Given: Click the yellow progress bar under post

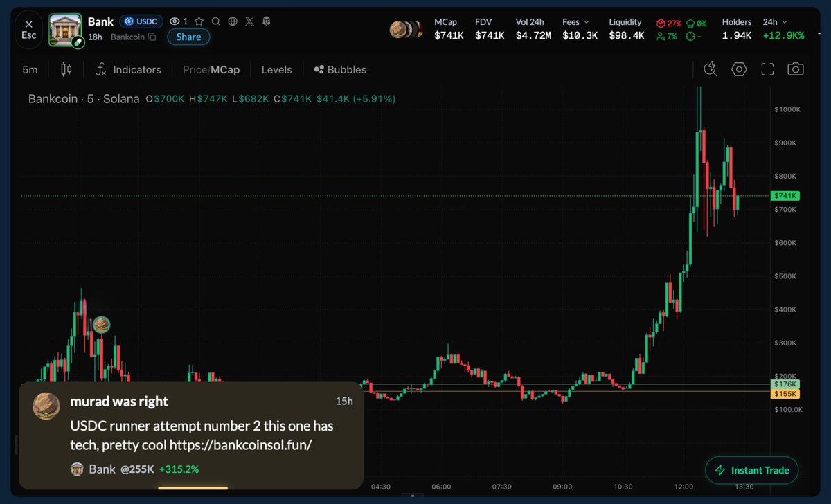Looking at the screenshot, I should pyautogui.click(x=193, y=488).
